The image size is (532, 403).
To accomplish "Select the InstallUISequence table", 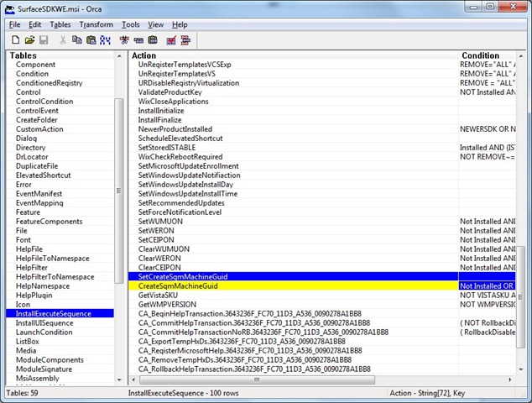I will click(44, 323).
